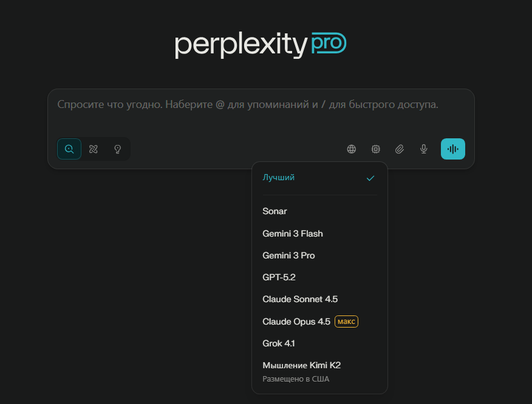Click the 'макс' badge next to Opus
This screenshot has height=404, width=532.
point(346,322)
